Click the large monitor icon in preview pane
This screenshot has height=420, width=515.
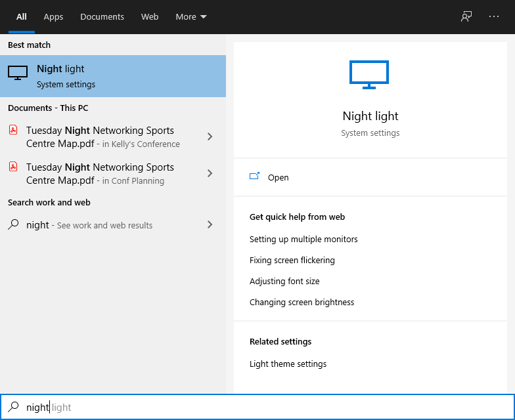369,74
